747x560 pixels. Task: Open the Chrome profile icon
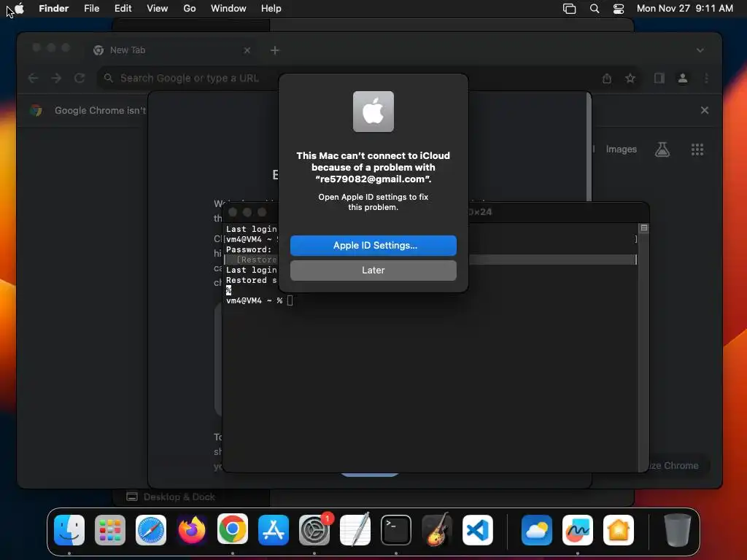pos(683,78)
